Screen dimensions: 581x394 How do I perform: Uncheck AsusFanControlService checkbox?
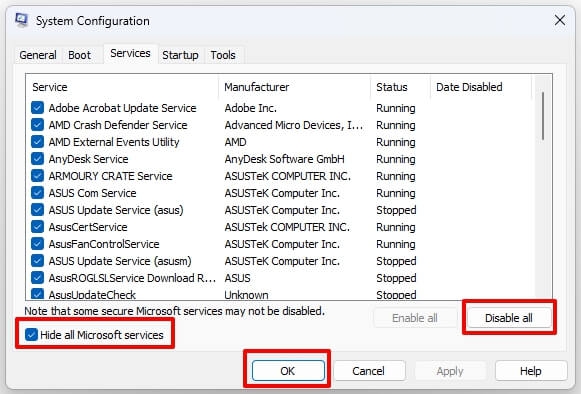point(37,244)
